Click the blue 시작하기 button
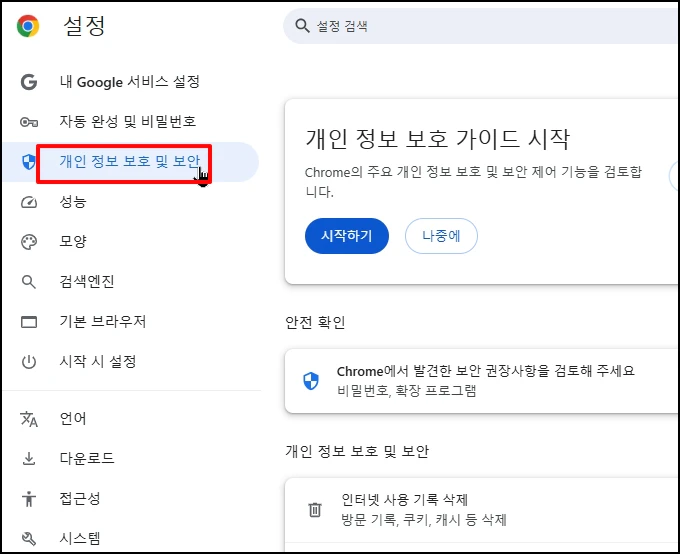 [x=347, y=236]
